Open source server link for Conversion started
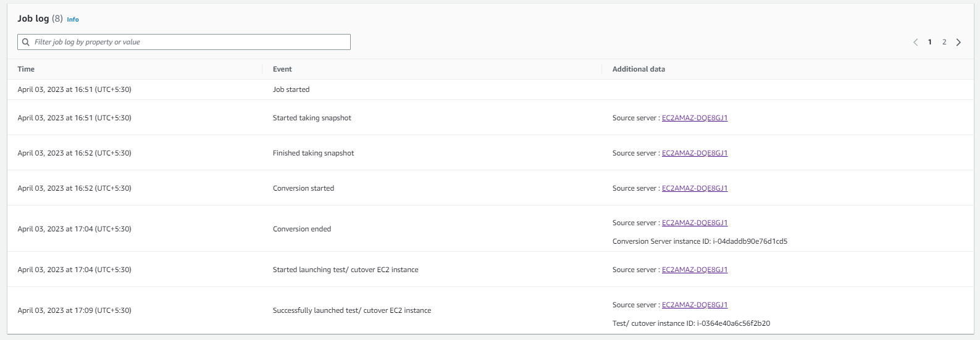 point(694,188)
